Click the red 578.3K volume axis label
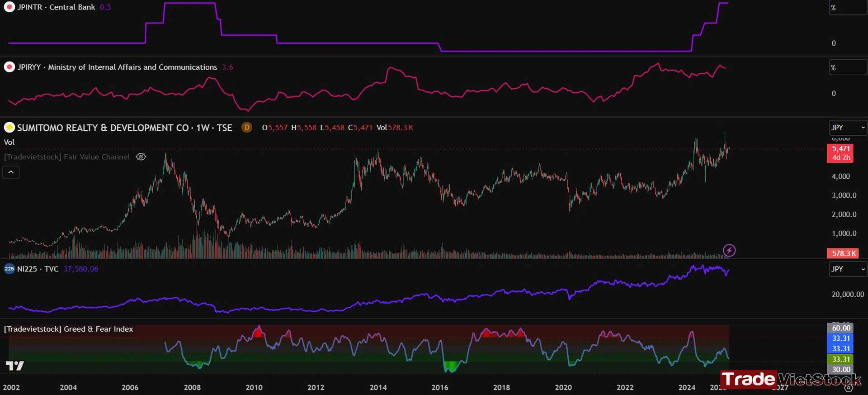 pyautogui.click(x=843, y=253)
